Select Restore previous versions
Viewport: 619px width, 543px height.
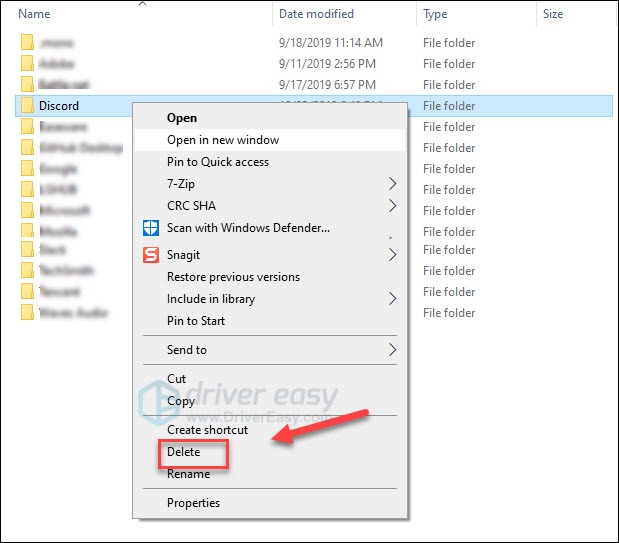click(233, 277)
